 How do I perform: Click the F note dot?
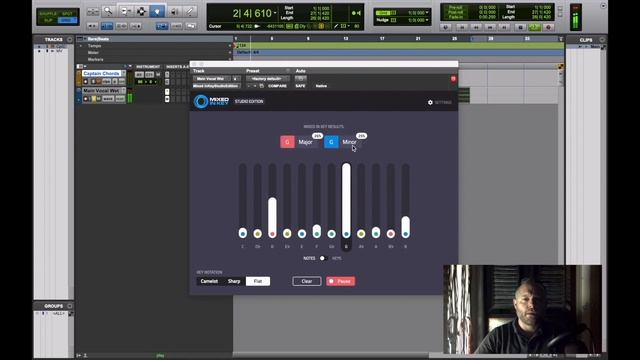click(317, 234)
